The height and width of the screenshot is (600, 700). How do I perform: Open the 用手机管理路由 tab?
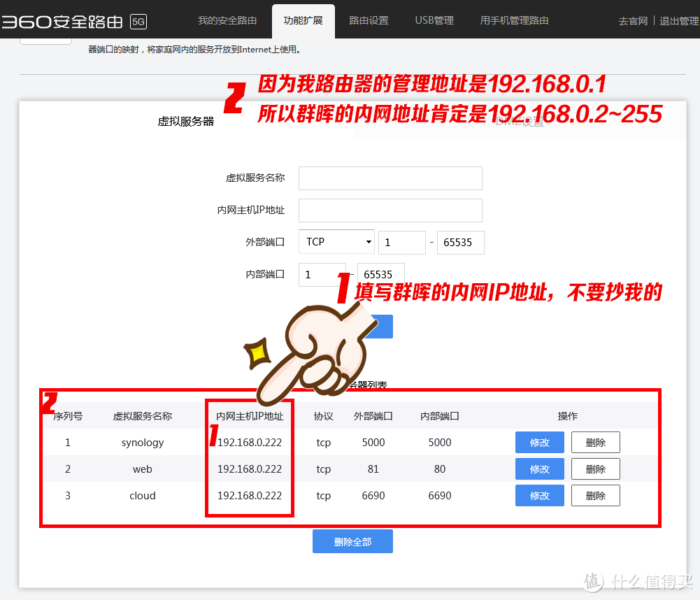tap(514, 20)
